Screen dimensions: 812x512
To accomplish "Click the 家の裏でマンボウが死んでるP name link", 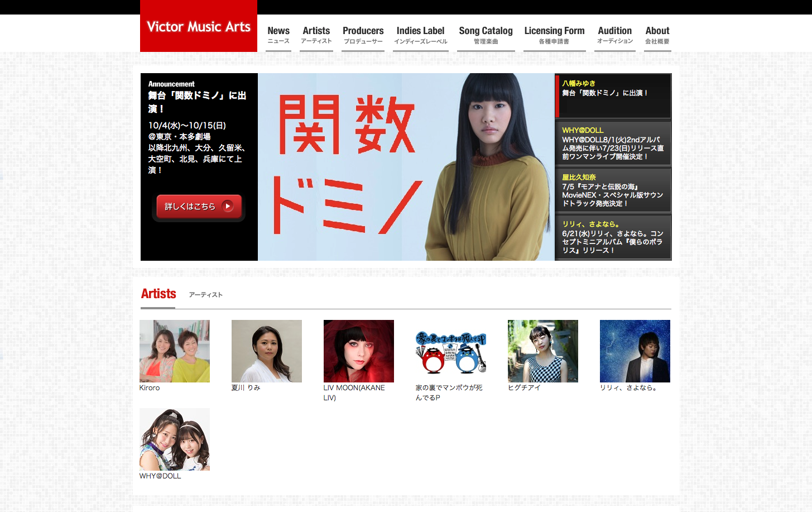I will click(x=449, y=393).
